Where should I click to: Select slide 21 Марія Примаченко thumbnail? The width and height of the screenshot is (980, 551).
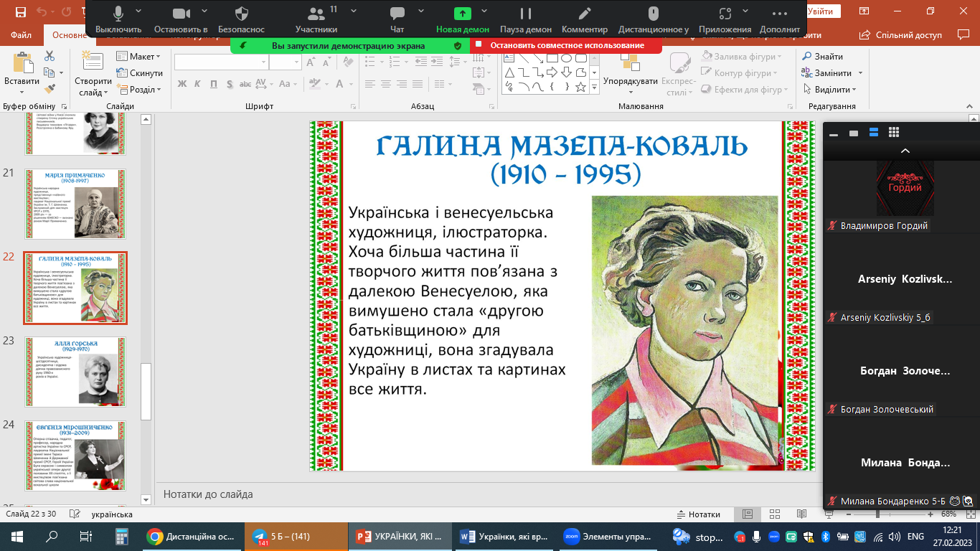[75, 204]
